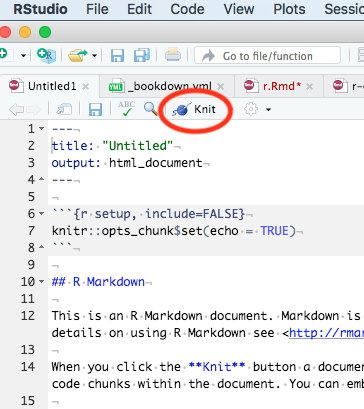
Task: Click the knitr::opts_chunk$set line
Action: coord(174,231)
